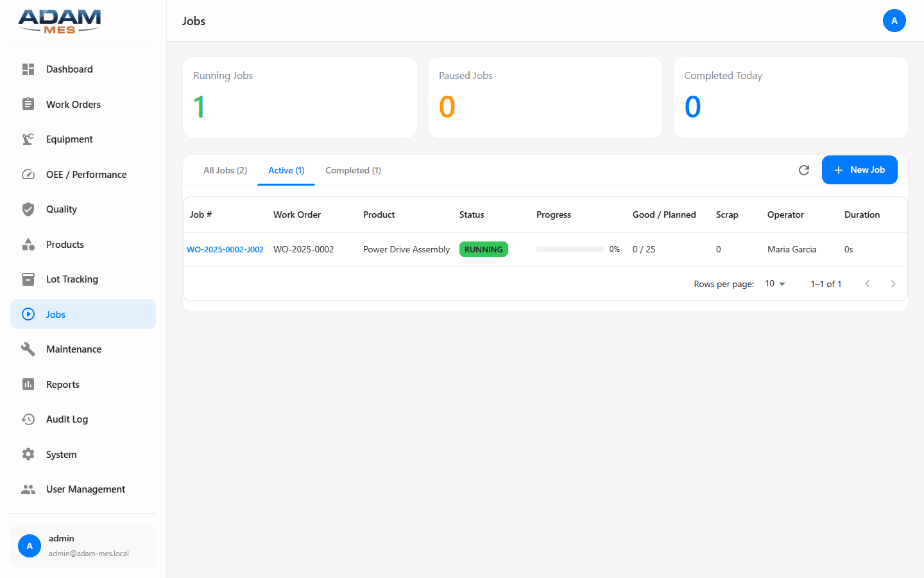Open the Completed jobs tab

coord(353,170)
